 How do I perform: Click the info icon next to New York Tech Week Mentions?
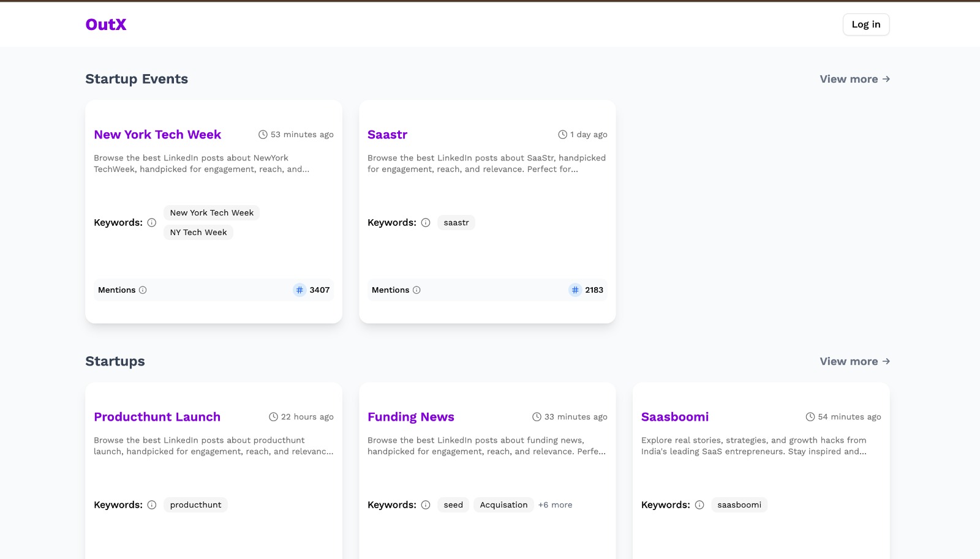[x=143, y=290]
